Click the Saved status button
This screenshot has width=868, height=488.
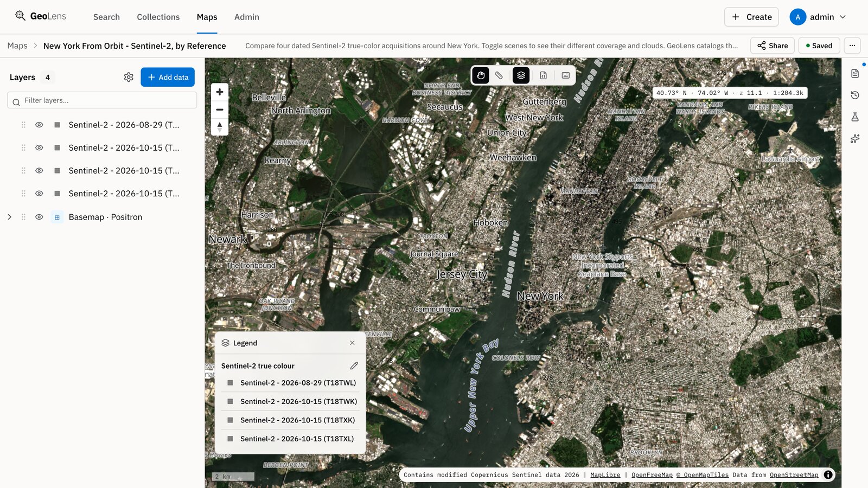click(x=819, y=46)
